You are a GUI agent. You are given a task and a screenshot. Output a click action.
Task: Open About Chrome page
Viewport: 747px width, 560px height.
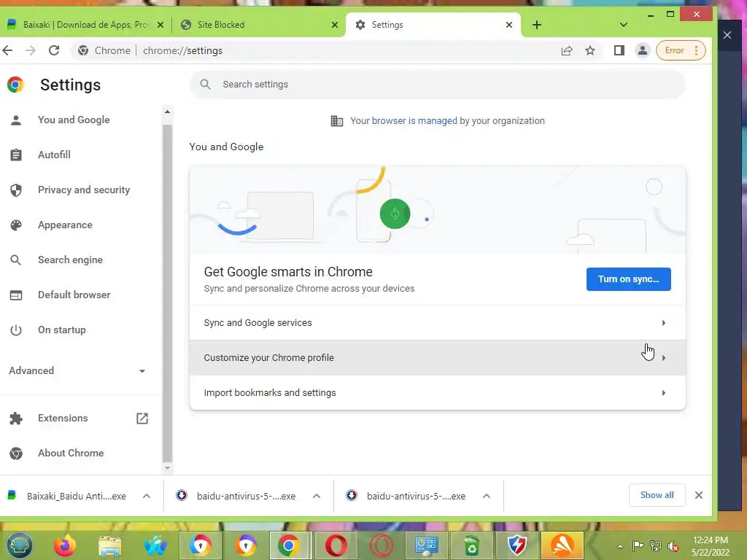tap(71, 454)
